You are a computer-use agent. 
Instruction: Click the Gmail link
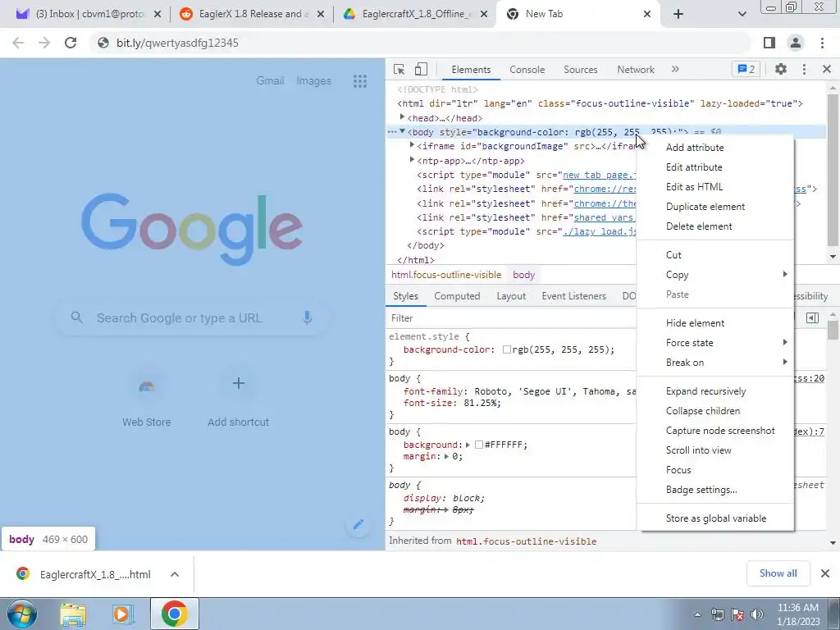tap(270, 81)
